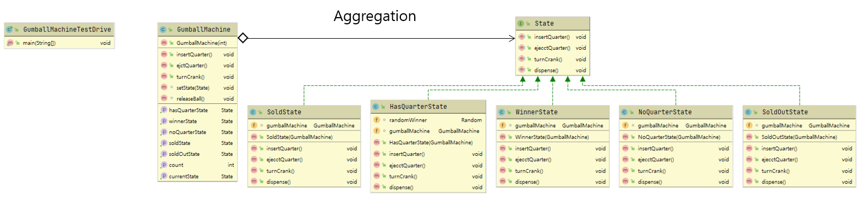Select the soldState property row

pyautogui.click(x=197, y=143)
